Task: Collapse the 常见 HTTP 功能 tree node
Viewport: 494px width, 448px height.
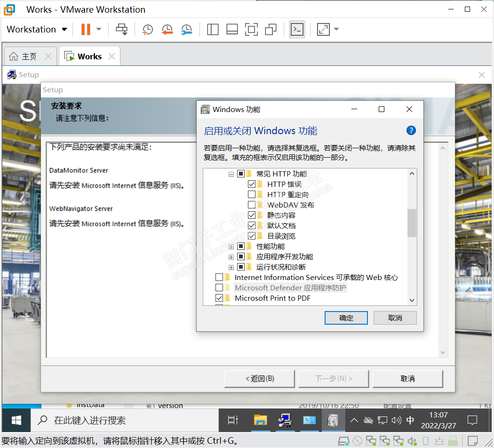Action: point(231,174)
